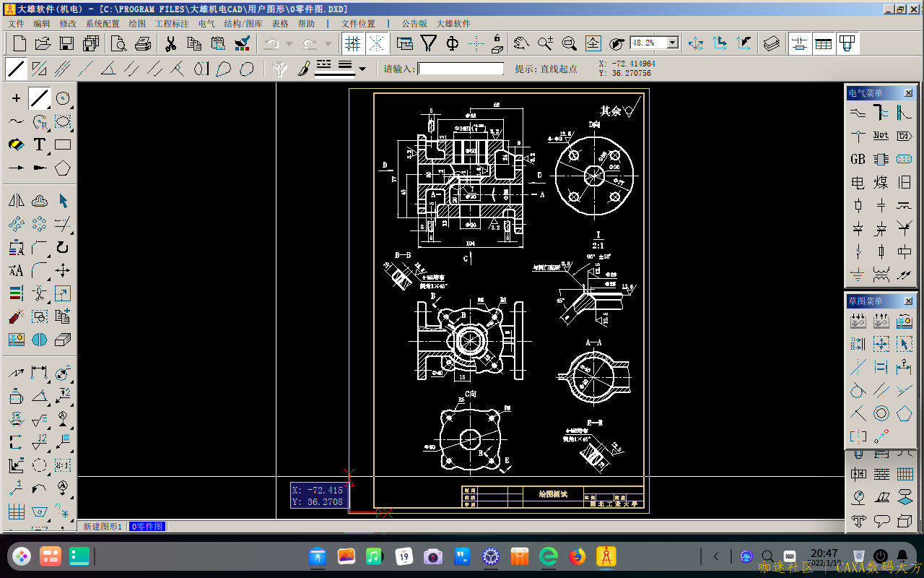Select the Cut scissors tool
Image resolution: width=924 pixels, height=578 pixels.
170,43
